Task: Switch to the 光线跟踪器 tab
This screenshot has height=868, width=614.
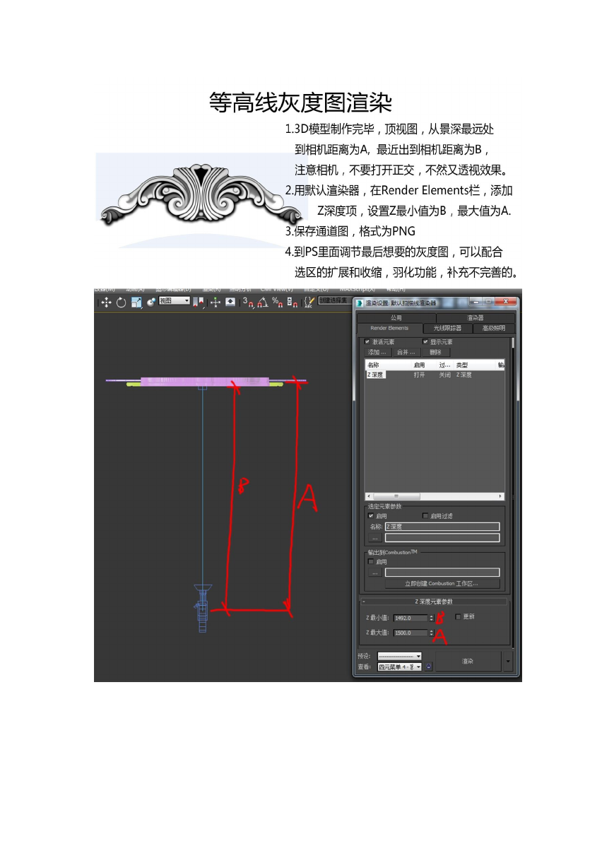Action: coord(447,329)
